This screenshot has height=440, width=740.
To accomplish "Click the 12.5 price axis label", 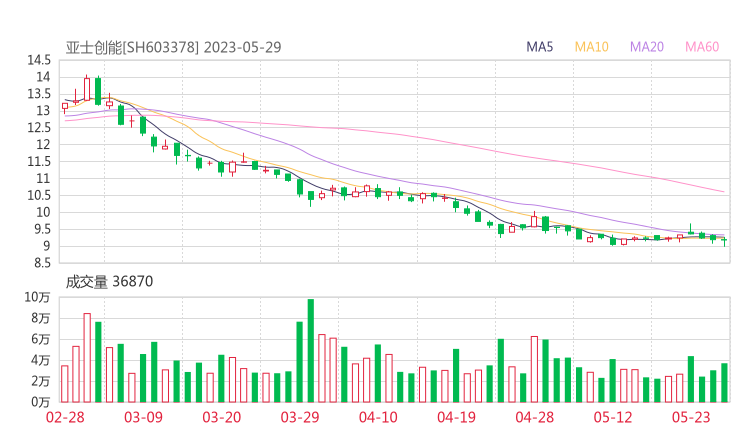I will tap(39, 127).
